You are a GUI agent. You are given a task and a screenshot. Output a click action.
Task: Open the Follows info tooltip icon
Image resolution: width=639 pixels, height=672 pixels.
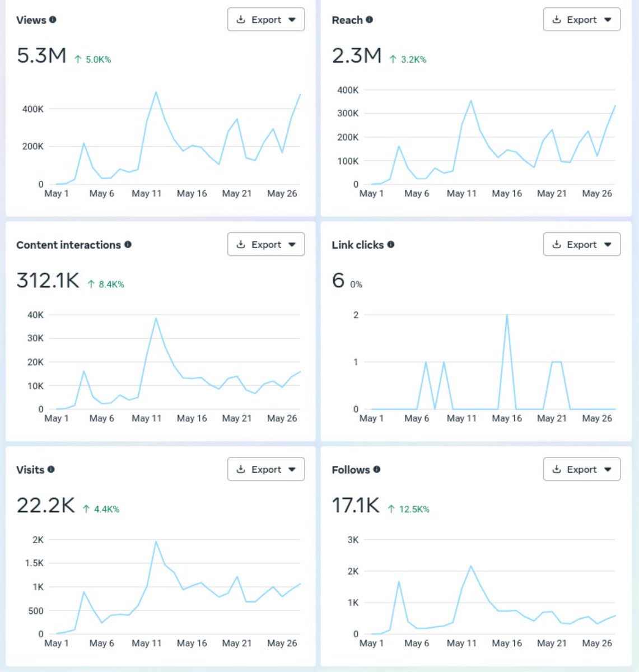[x=377, y=469]
